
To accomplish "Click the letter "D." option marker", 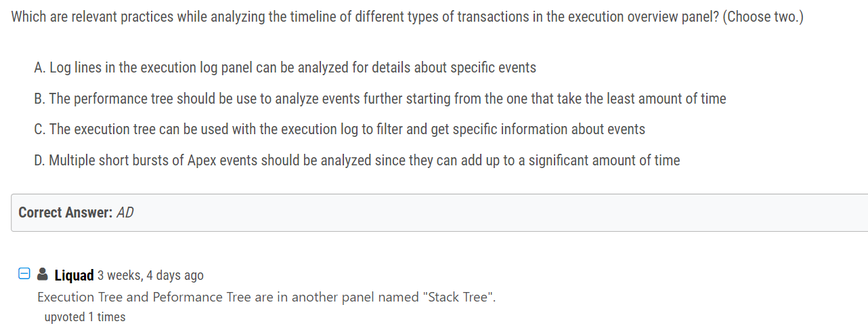I will (39, 161).
